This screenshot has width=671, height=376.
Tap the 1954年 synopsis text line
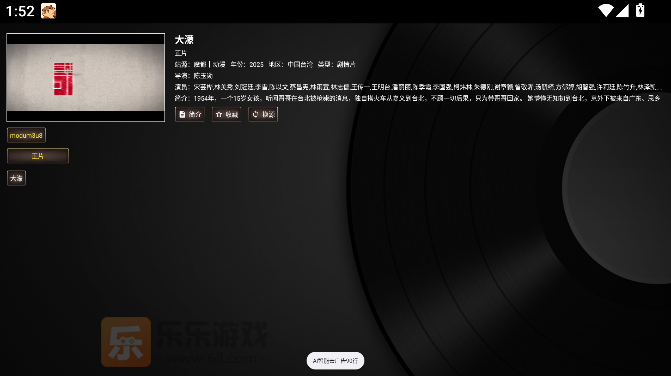tap(417, 98)
